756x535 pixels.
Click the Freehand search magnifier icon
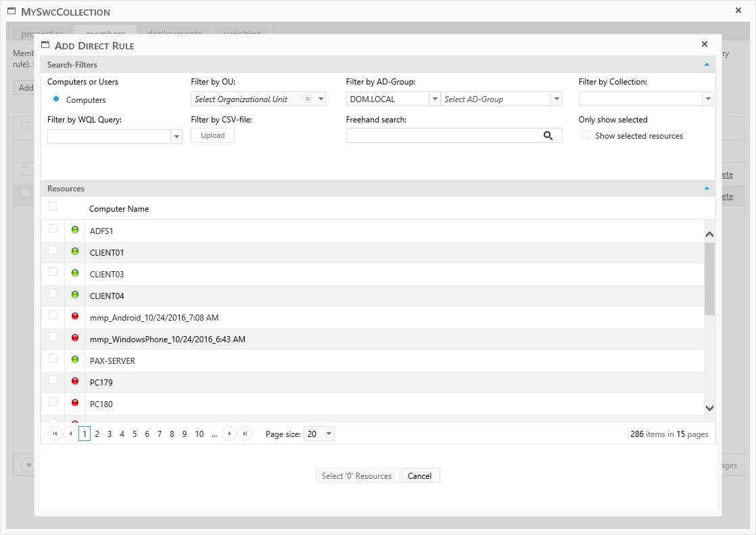tap(548, 136)
